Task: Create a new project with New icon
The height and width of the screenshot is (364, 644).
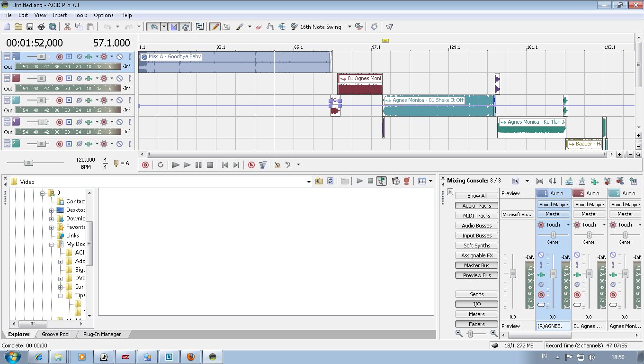Action: (7, 27)
